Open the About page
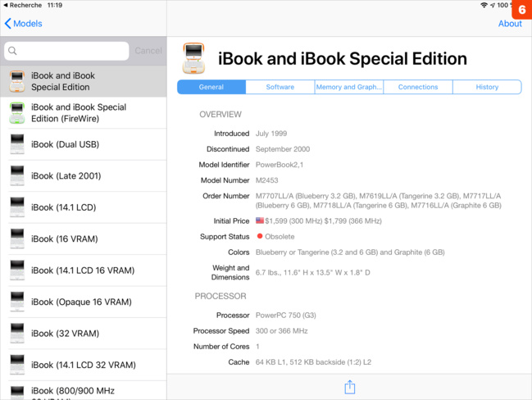 [x=509, y=24]
